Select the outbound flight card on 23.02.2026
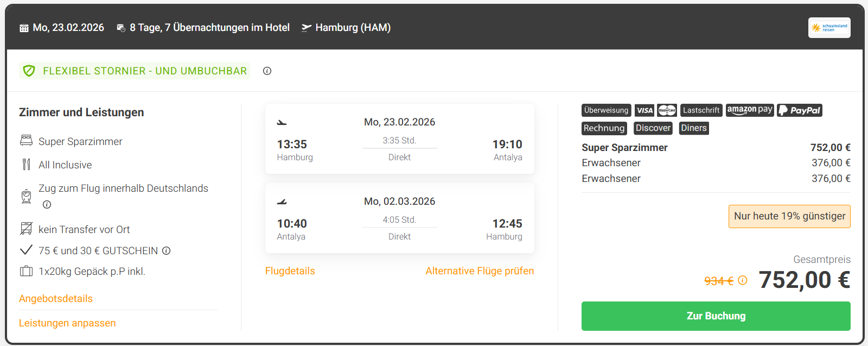Viewport: 868px width, 346px height. (399, 139)
